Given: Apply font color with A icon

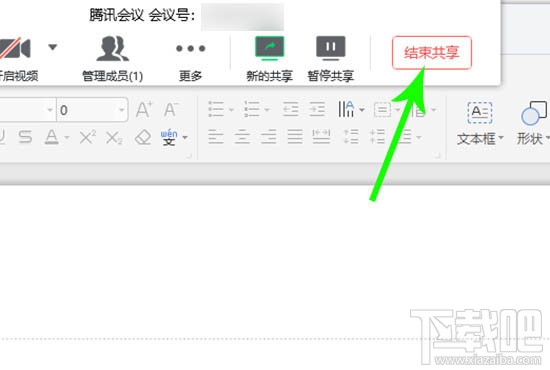Looking at the screenshot, I should point(52,137).
